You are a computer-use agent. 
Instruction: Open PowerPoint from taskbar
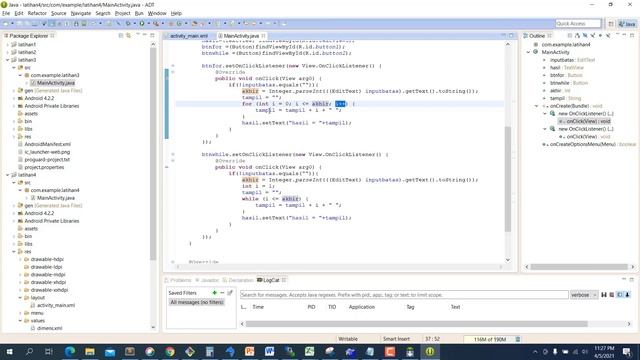pos(249,351)
